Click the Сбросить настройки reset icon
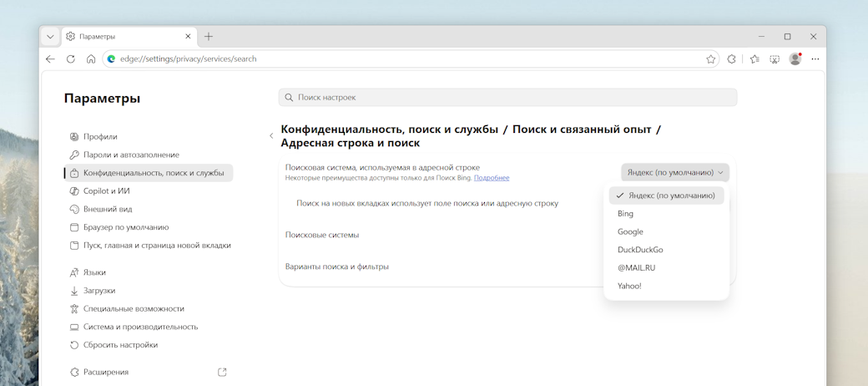This screenshot has height=386, width=868. pos(73,345)
